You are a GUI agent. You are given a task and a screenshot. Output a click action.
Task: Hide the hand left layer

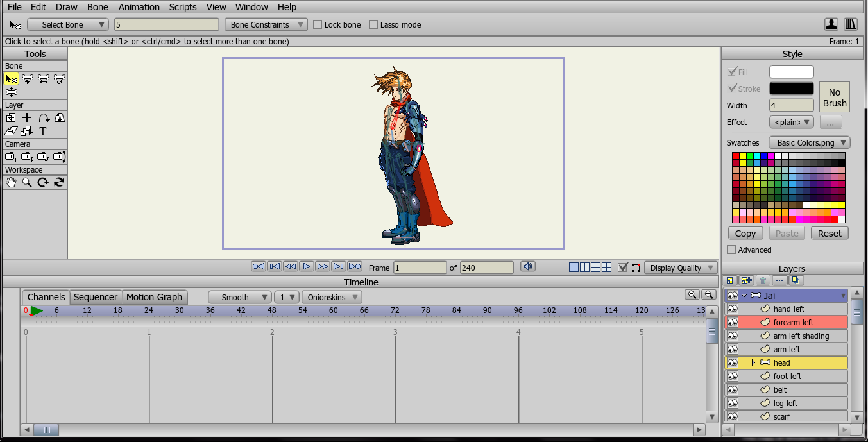(732, 309)
